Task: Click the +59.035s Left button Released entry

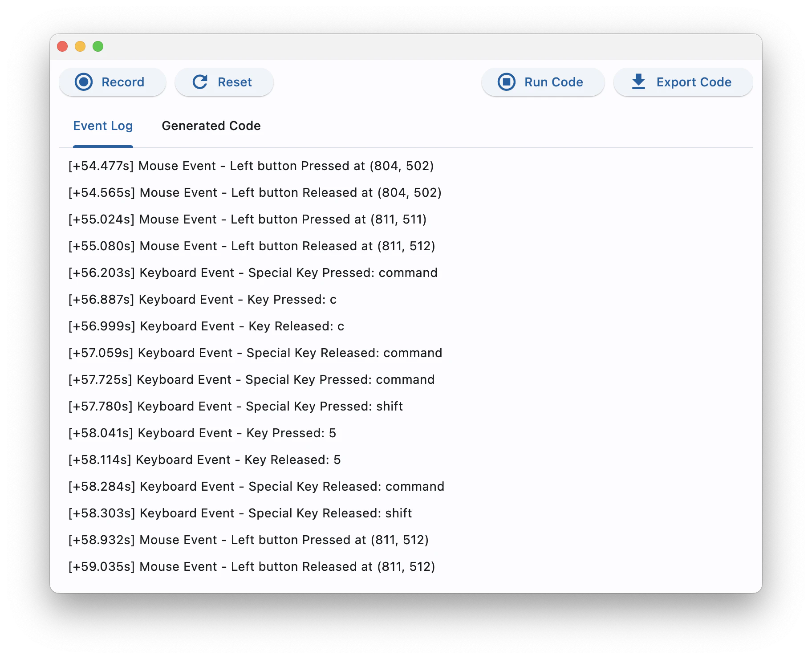Action: tap(252, 567)
